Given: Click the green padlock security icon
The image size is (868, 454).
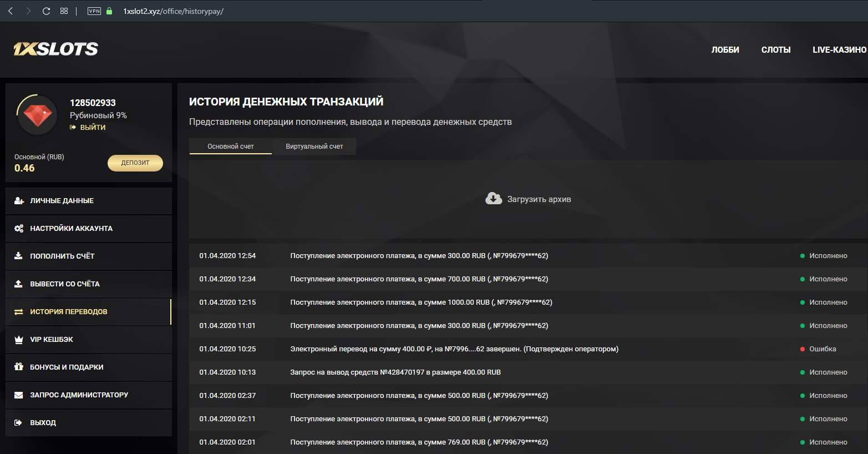Looking at the screenshot, I should [109, 11].
